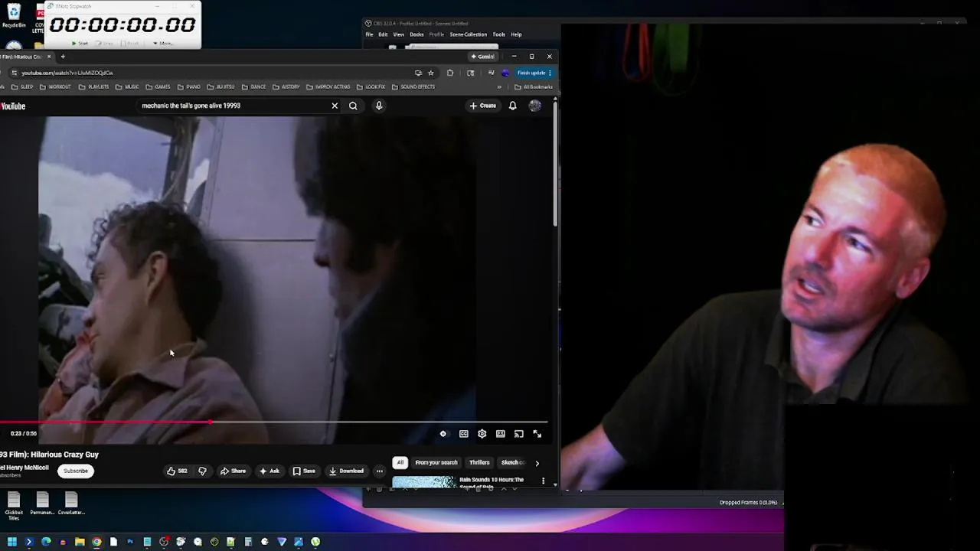Click the Gemini button in Chrome title bar

(x=482, y=57)
